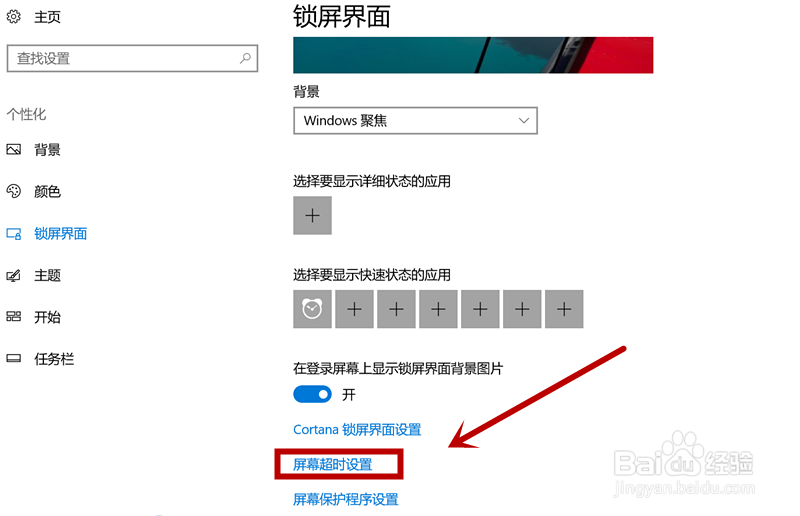Click the Start tiles icon
The height and width of the screenshot is (516, 800).
pos(14,317)
